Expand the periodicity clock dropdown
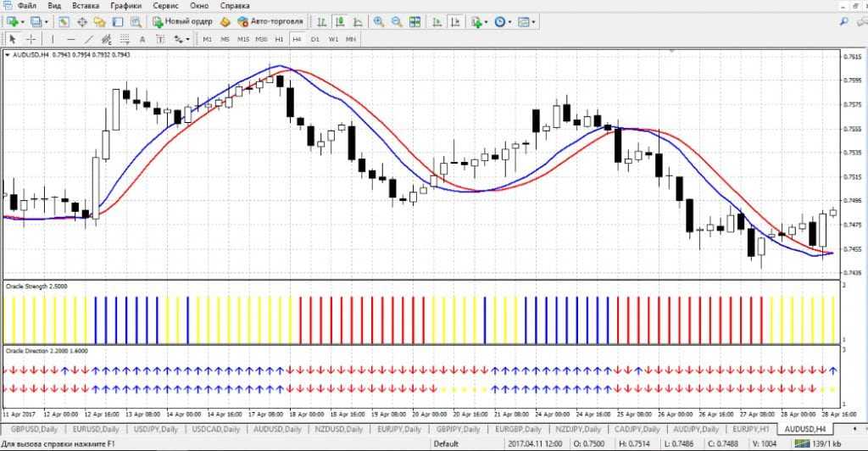The image size is (868, 451). click(509, 21)
